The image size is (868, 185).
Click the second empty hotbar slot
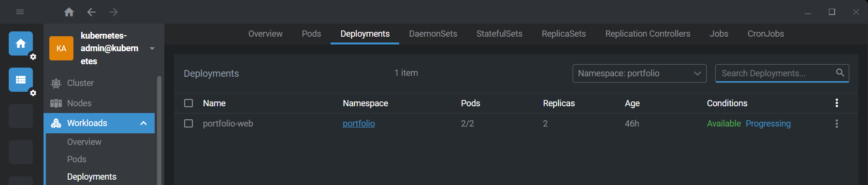(x=21, y=152)
